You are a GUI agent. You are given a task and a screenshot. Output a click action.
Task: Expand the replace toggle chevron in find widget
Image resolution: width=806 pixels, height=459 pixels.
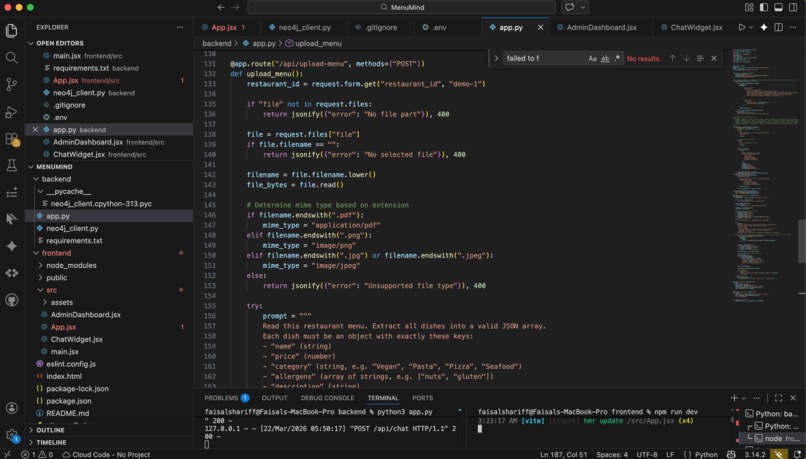(x=496, y=58)
